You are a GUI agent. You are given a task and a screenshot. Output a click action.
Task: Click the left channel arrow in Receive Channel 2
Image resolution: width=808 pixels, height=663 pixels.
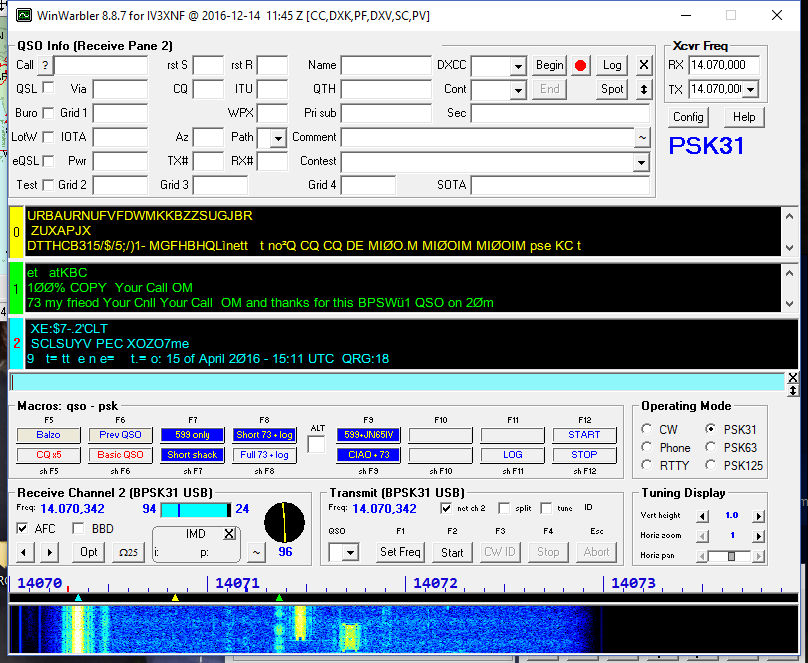pyautogui.click(x=23, y=552)
